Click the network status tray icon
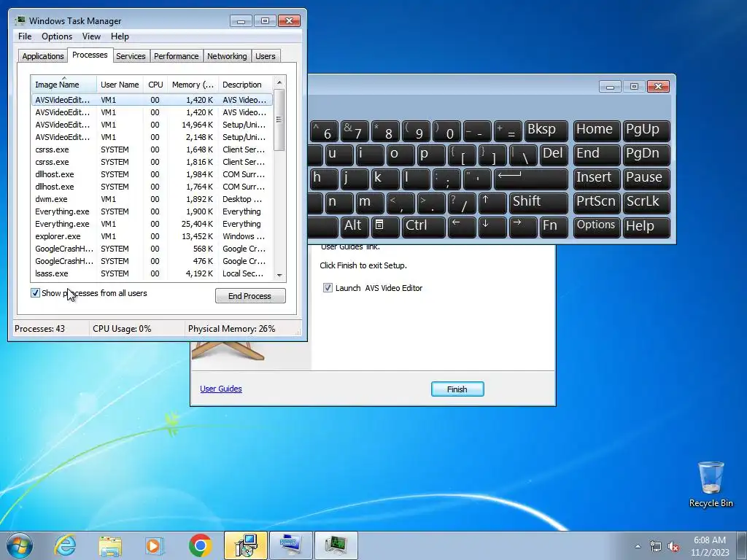747x560 pixels. coord(656,546)
